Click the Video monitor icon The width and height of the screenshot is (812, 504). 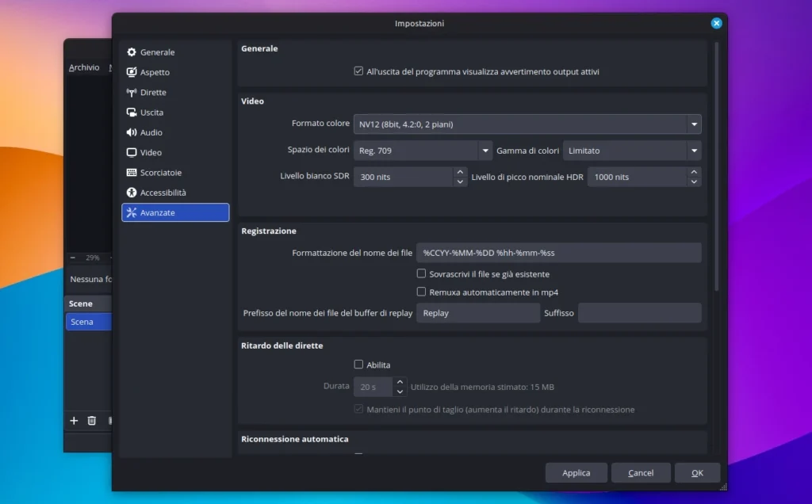coord(132,152)
